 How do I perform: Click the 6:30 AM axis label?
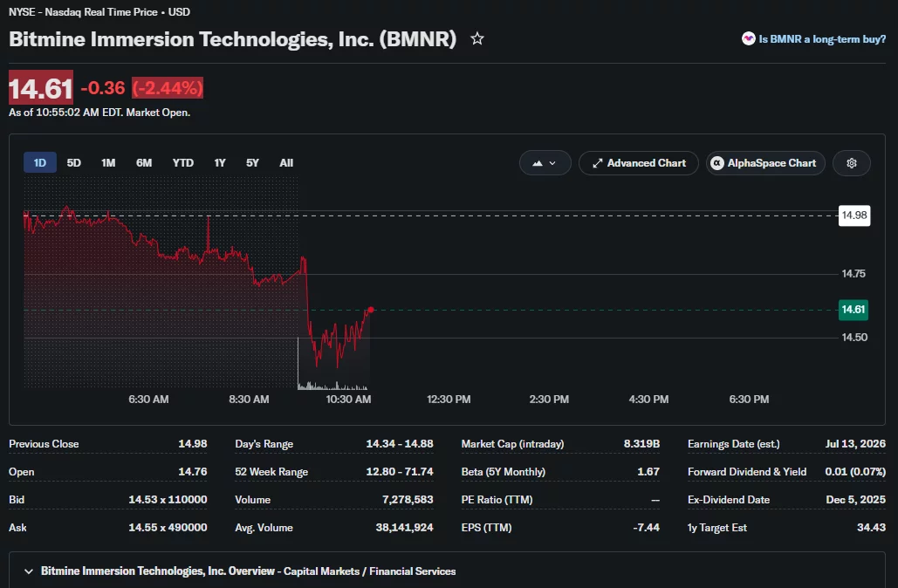pos(148,399)
